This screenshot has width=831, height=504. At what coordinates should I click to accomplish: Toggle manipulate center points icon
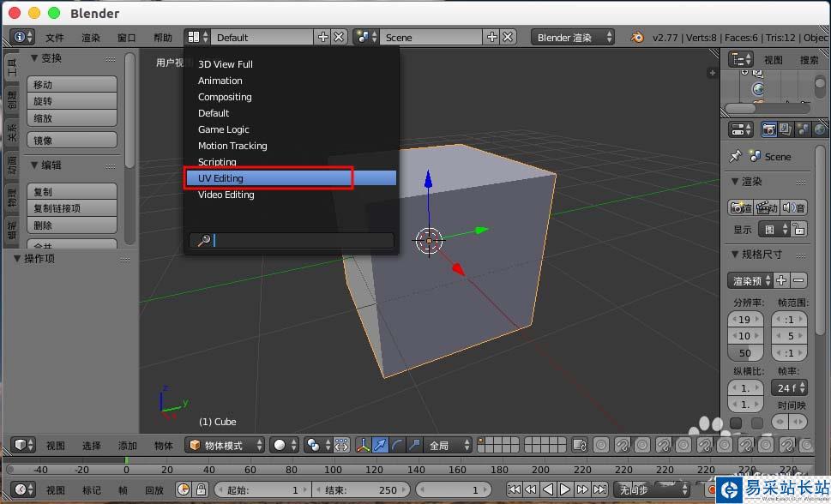[341, 445]
